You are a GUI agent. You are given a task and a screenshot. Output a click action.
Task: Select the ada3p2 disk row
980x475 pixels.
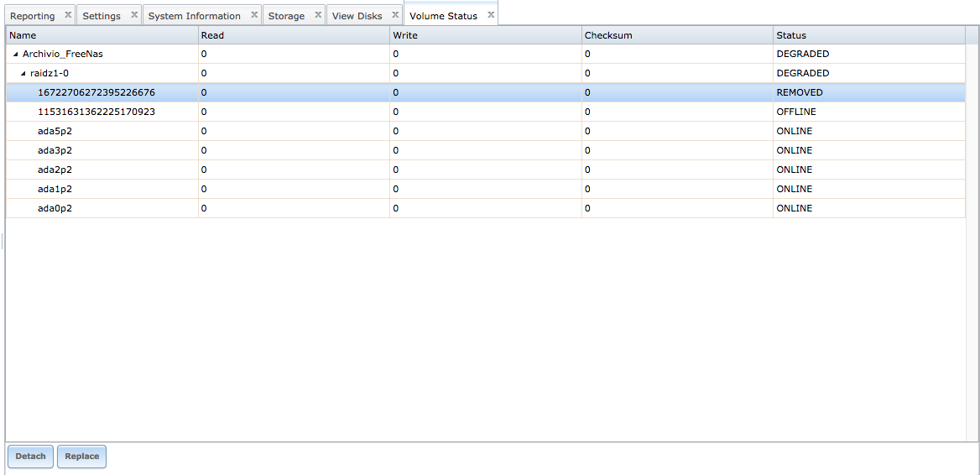pyautogui.click(x=486, y=150)
